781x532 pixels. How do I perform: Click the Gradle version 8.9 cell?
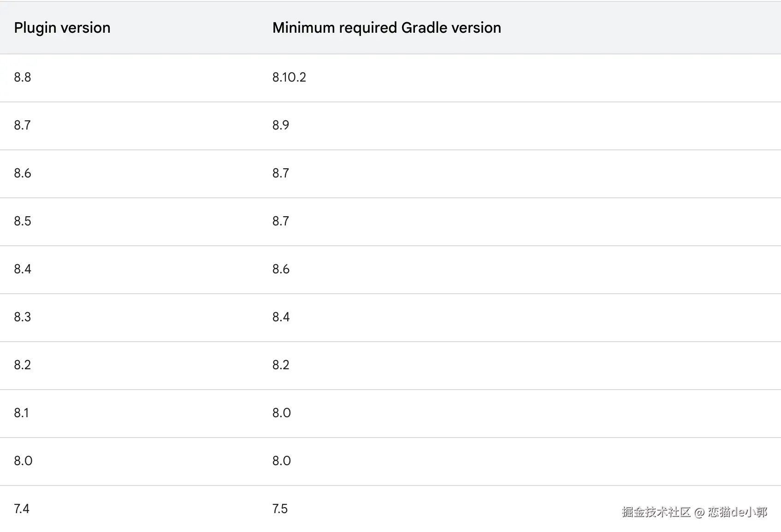point(280,125)
